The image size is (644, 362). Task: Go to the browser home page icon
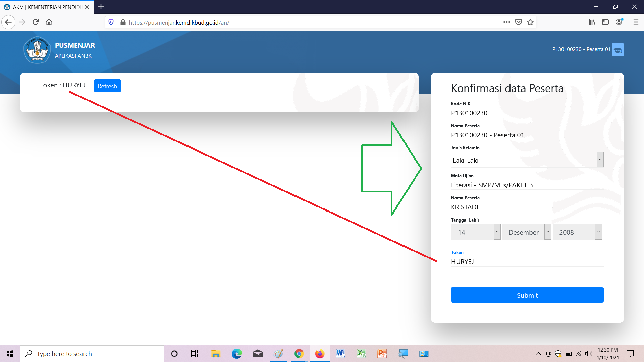click(49, 22)
